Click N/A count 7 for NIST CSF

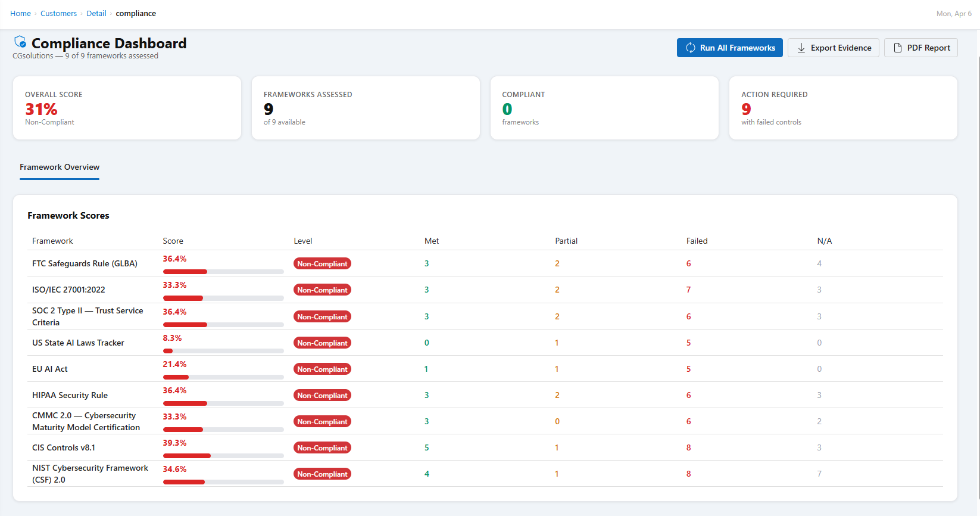click(x=819, y=474)
